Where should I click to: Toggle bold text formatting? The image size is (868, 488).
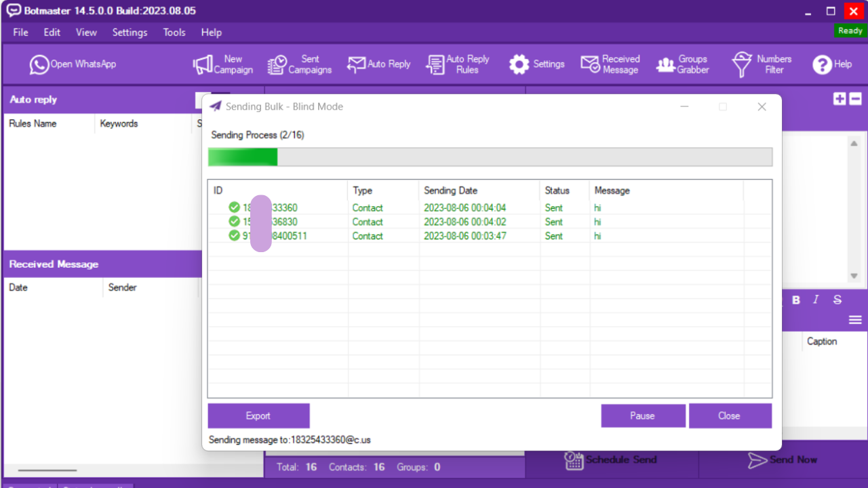point(796,300)
